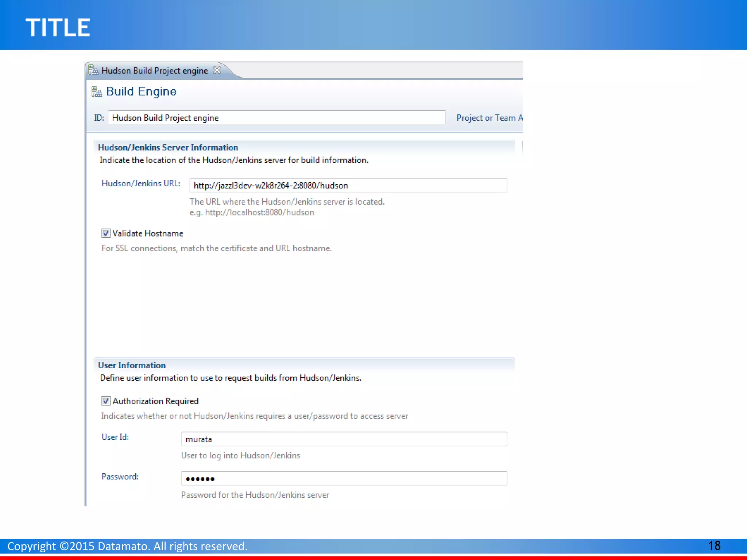Click the icon beside the Build Engine heading
Screen dimensions: 747x560
pyautogui.click(x=97, y=92)
